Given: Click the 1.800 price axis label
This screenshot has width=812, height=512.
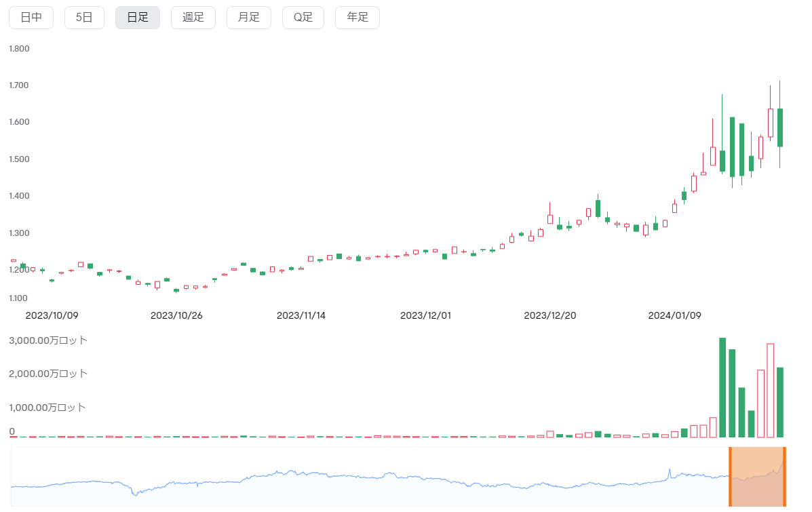Looking at the screenshot, I should (19, 49).
